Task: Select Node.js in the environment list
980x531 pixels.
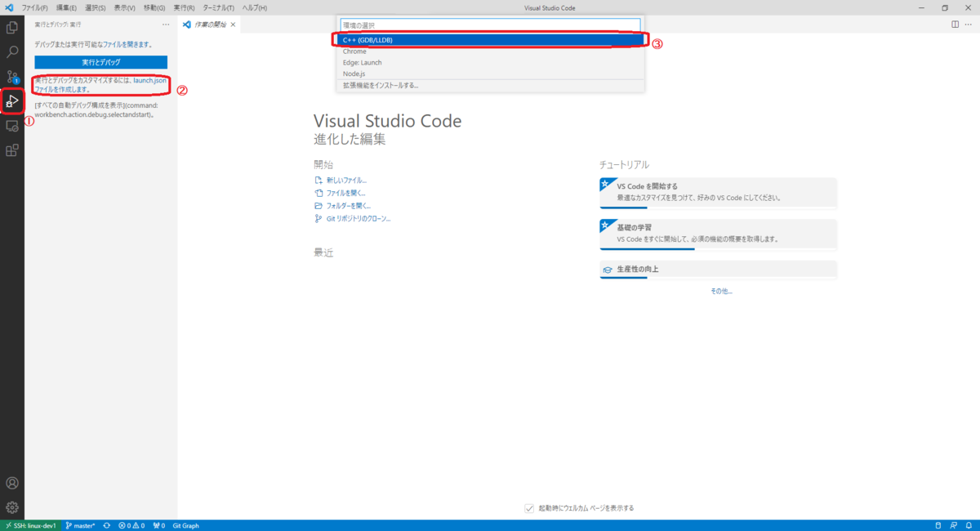Action: pyautogui.click(x=490, y=74)
